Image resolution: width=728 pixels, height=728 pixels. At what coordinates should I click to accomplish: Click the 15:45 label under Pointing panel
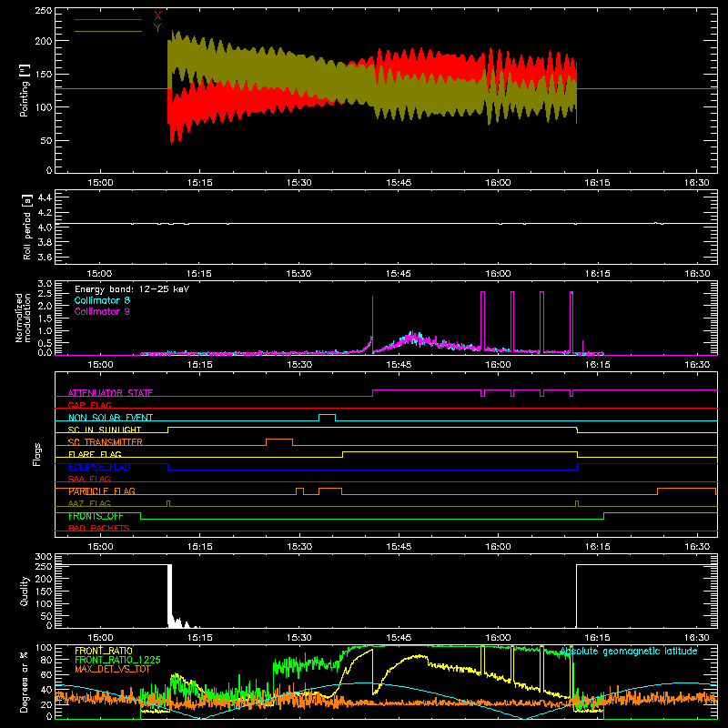point(399,183)
